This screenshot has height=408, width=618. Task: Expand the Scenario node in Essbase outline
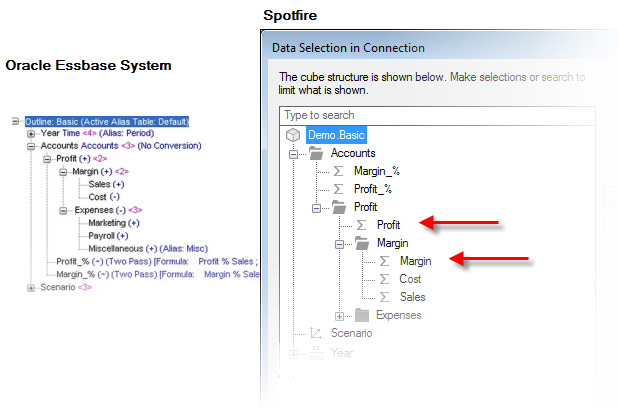[x=31, y=288]
